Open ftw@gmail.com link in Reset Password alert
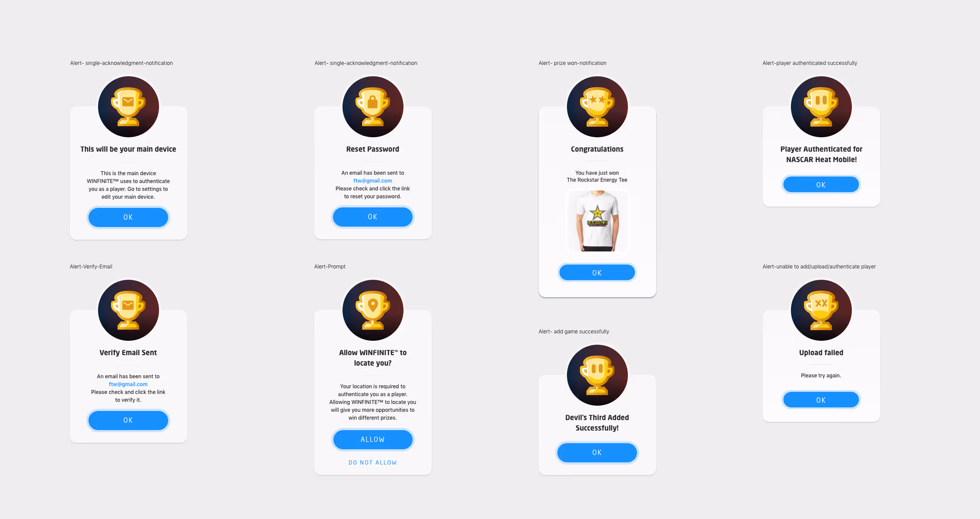980x519 pixels. click(373, 180)
